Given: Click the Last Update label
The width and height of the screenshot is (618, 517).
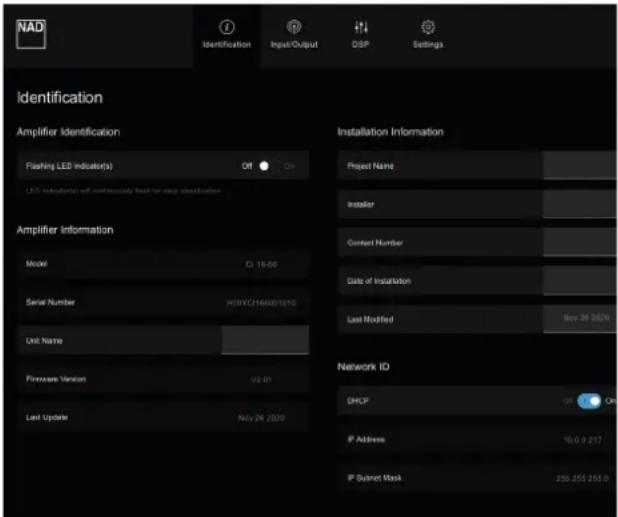Looking at the screenshot, I should pos(47,417).
